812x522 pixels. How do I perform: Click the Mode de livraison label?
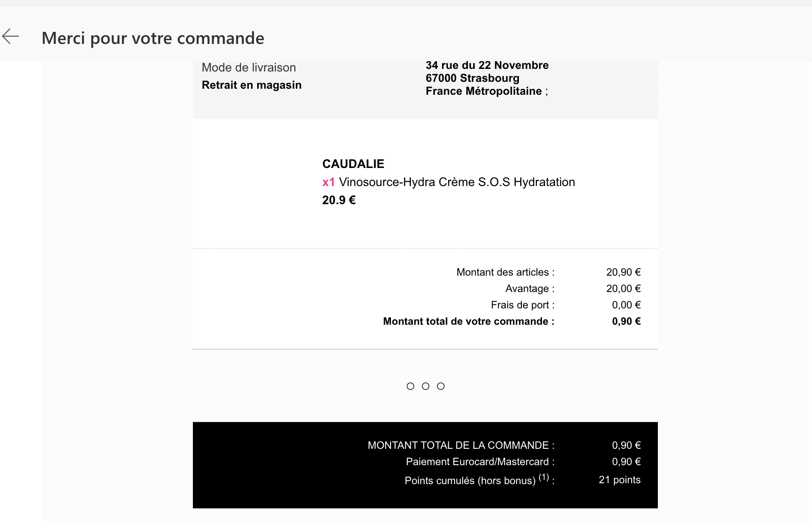coord(248,68)
